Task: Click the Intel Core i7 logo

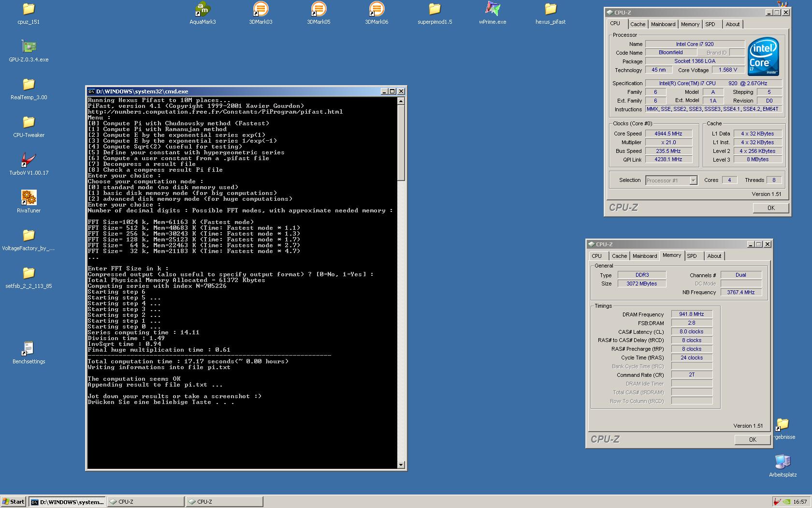Action: pos(764,57)
